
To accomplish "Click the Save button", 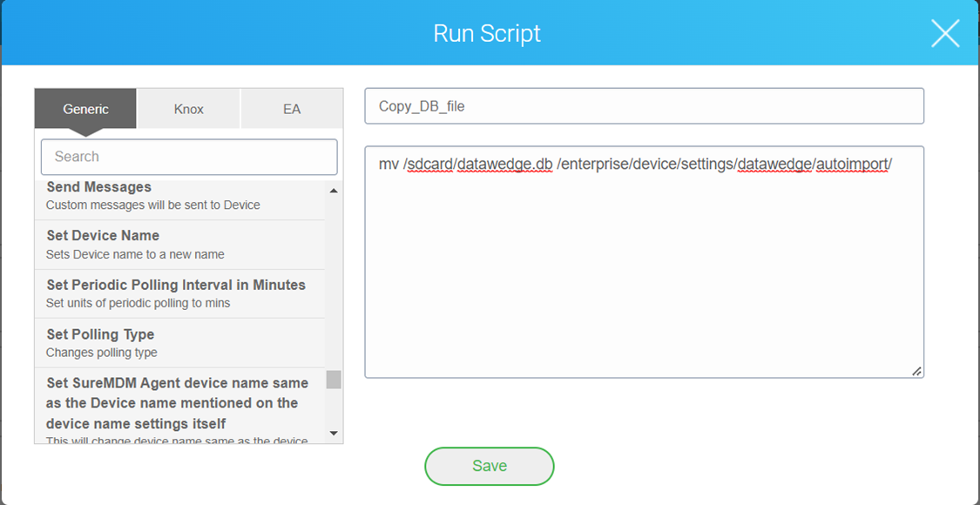I will pyautogui.click(x=489, y=466).
